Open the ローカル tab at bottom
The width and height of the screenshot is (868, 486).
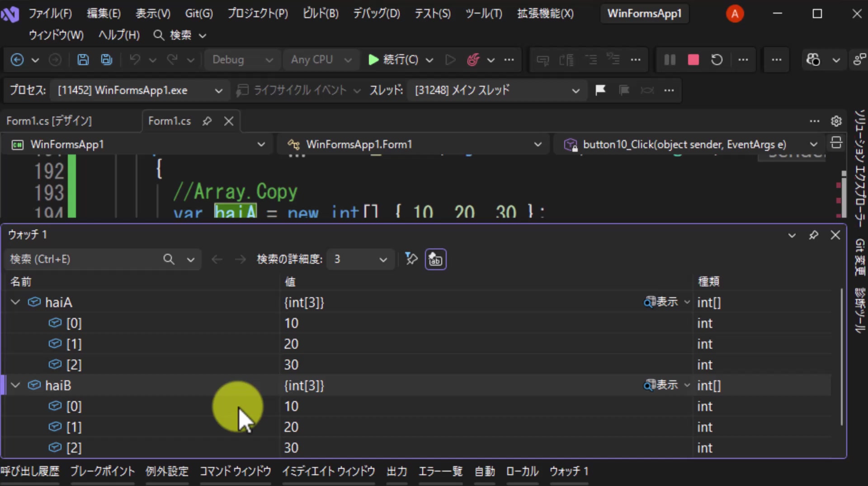(x=522, y=472)
